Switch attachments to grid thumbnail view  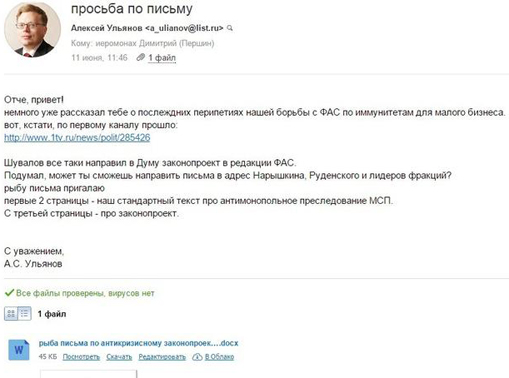(11, 314)
